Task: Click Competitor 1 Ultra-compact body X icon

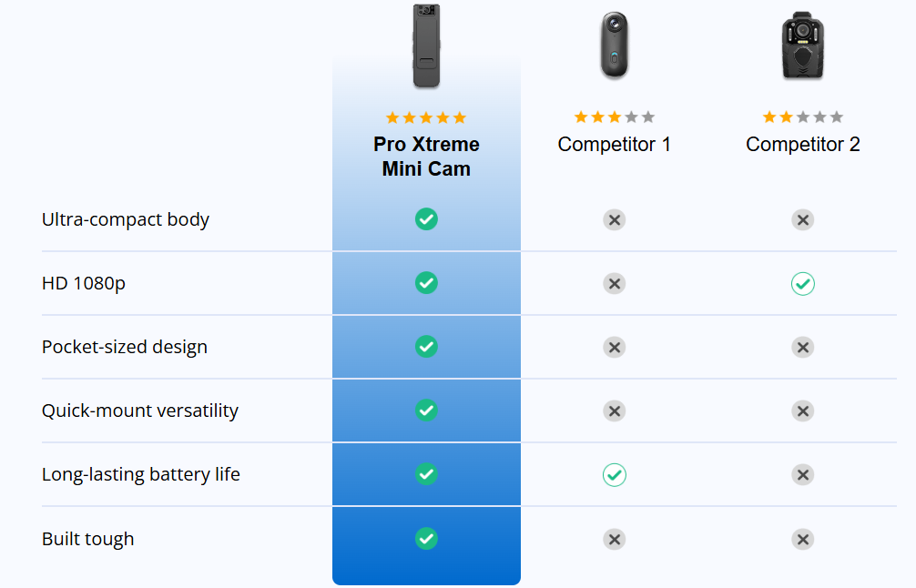Action: pos(614,220)
